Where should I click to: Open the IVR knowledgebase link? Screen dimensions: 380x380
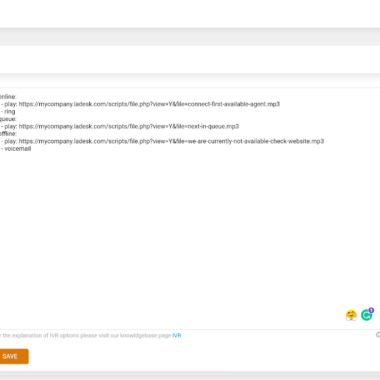[177, 336]
